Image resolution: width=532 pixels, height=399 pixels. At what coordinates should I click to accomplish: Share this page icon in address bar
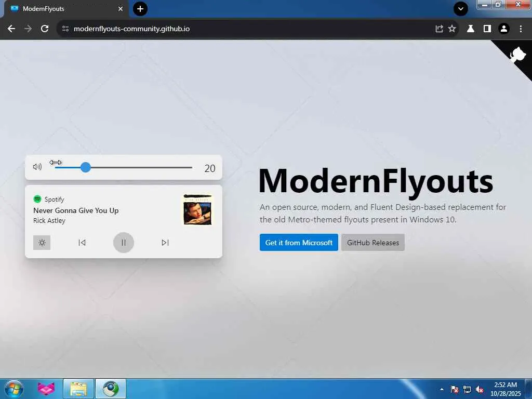click(x=439, y=29)
